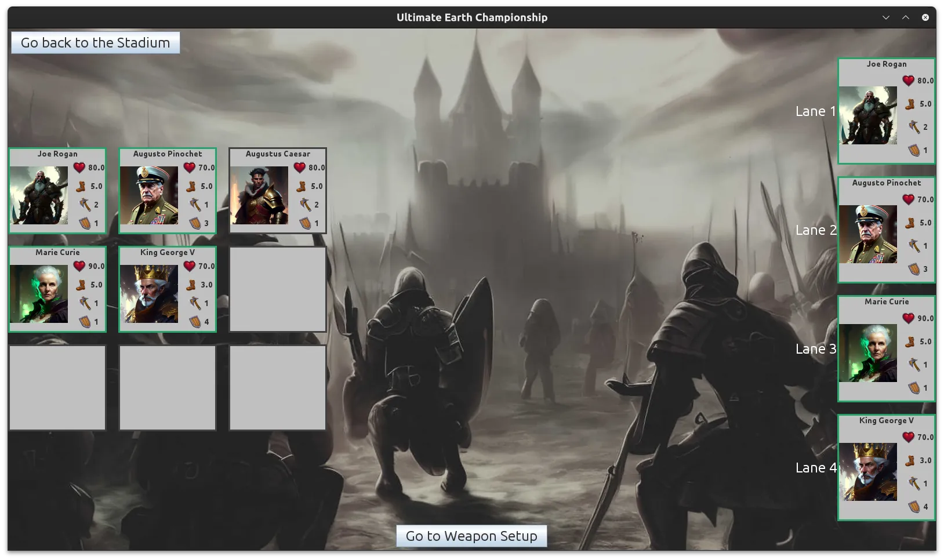Click Go to Weapon Setup
Screen dimensions: 944x560
[x=471, y=536]
